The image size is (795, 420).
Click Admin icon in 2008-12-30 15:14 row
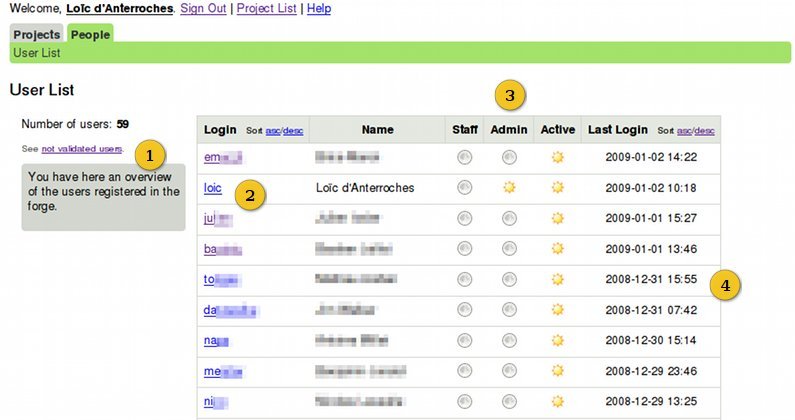(x=509, y=340)
